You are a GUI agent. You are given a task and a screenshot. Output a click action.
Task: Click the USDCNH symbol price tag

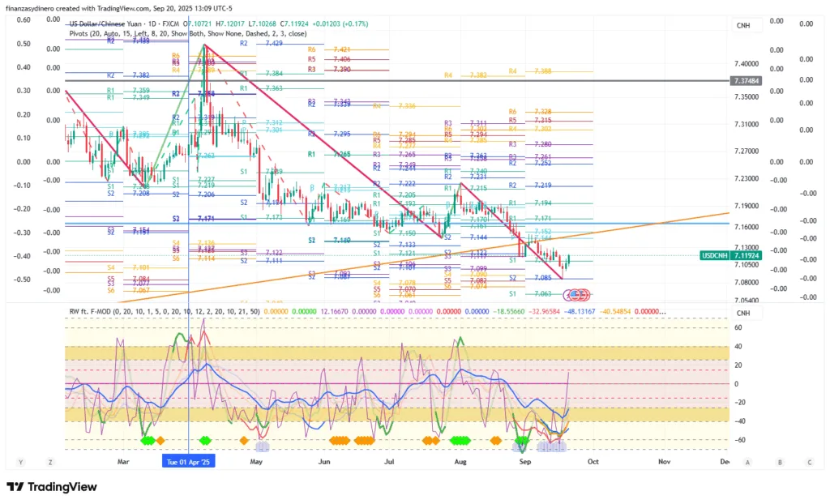(715, 256)
